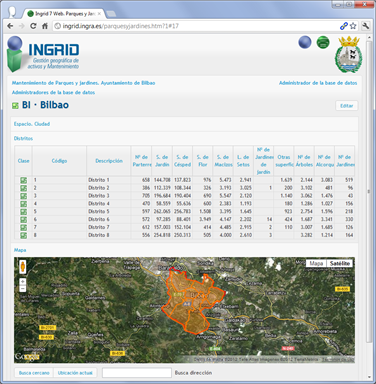The width and height of the screenshot is (376, 384).
Task: Click the green printer icon in header
Action: [x=323, y=42]
